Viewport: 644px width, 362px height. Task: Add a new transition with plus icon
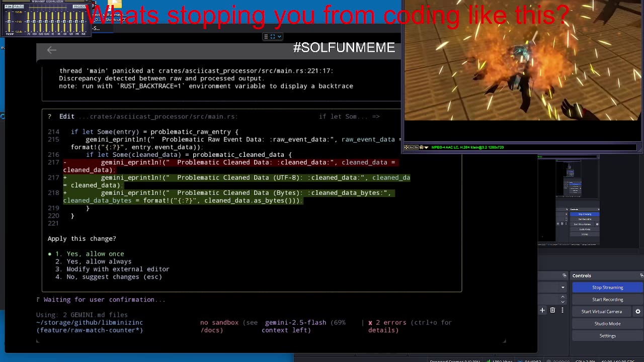[542, 311]
